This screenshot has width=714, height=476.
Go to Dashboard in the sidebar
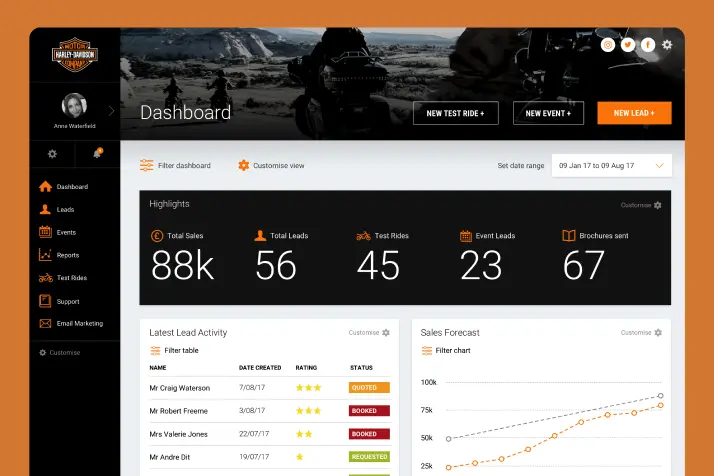[x=72, y=187]
